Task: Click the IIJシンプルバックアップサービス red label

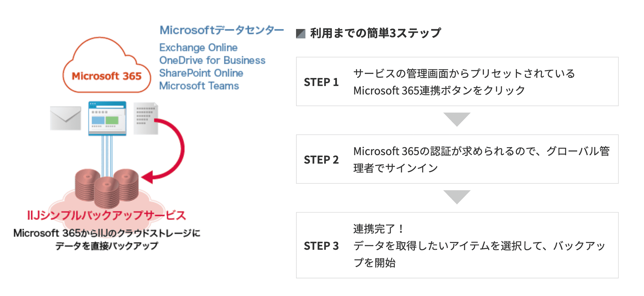Action: (106, 215)
